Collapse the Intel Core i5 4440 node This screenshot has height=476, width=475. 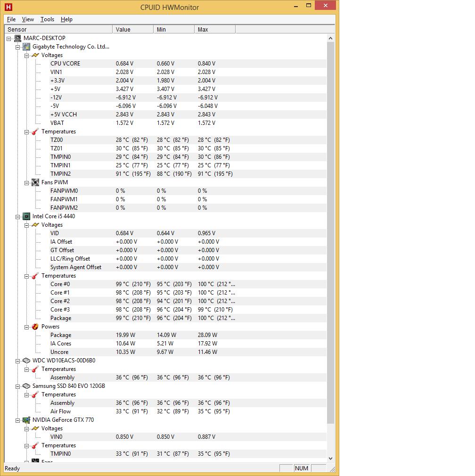(17, 217)
